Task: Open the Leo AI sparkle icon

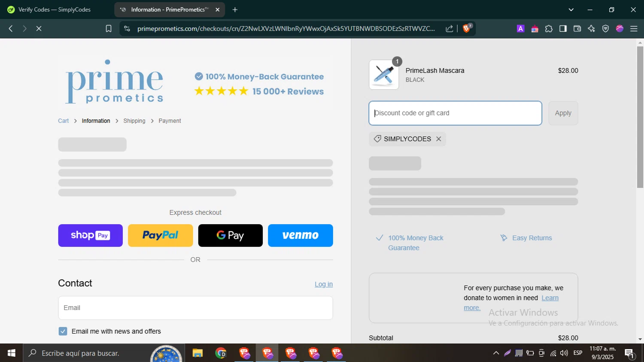Action: coord(591,28)
